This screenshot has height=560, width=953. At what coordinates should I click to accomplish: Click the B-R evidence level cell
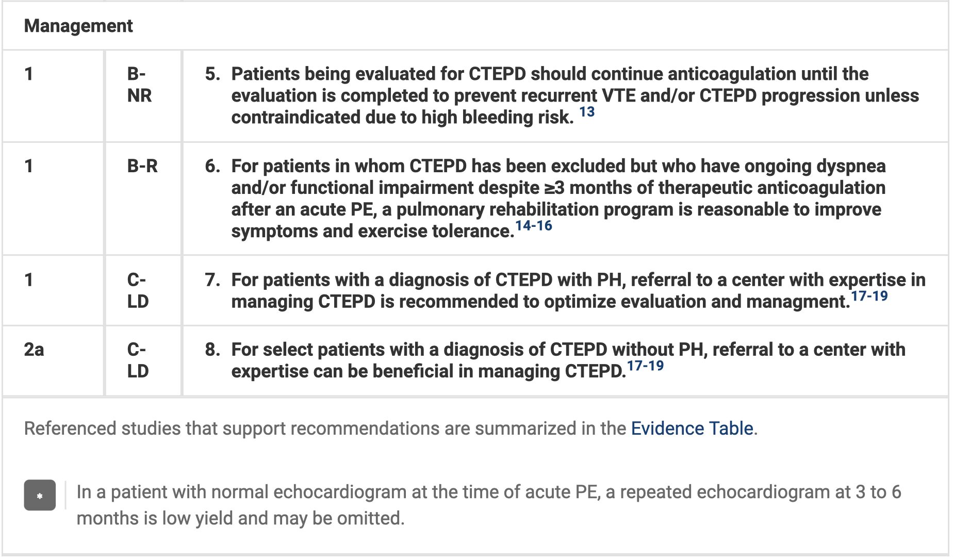pos(142,166)
